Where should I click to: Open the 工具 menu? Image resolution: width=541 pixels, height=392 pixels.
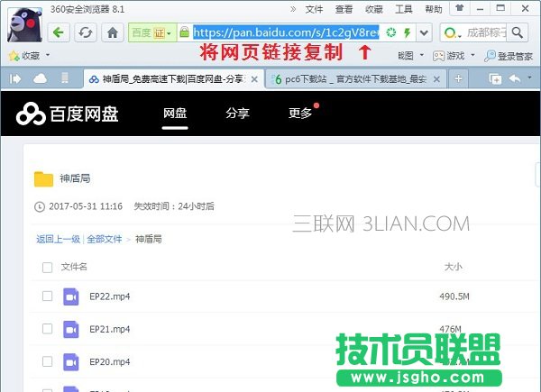[403, 10]
